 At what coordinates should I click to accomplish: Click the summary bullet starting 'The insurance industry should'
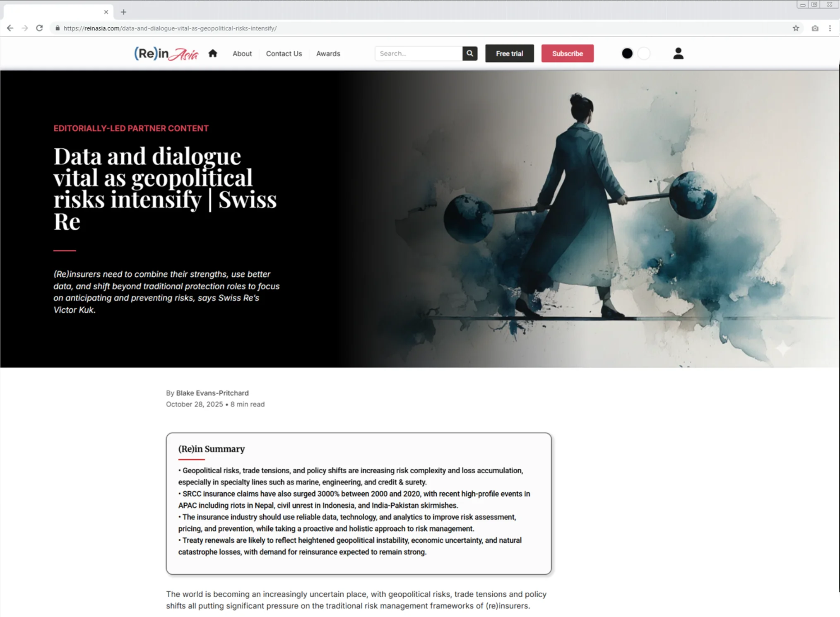pyautogui.click(x=347, y=523)
